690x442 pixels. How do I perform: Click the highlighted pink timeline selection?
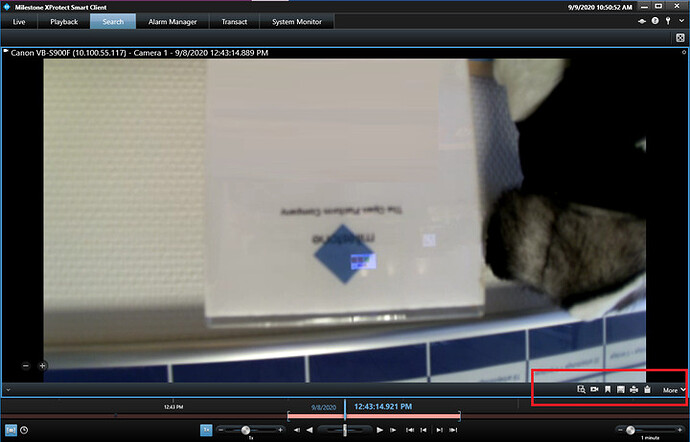[374, 416]
